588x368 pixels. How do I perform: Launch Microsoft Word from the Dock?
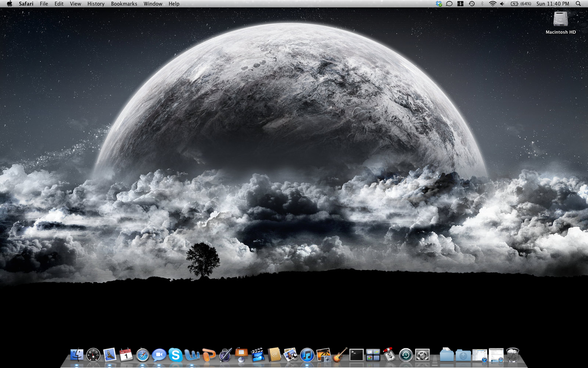[x=192, y=355]
